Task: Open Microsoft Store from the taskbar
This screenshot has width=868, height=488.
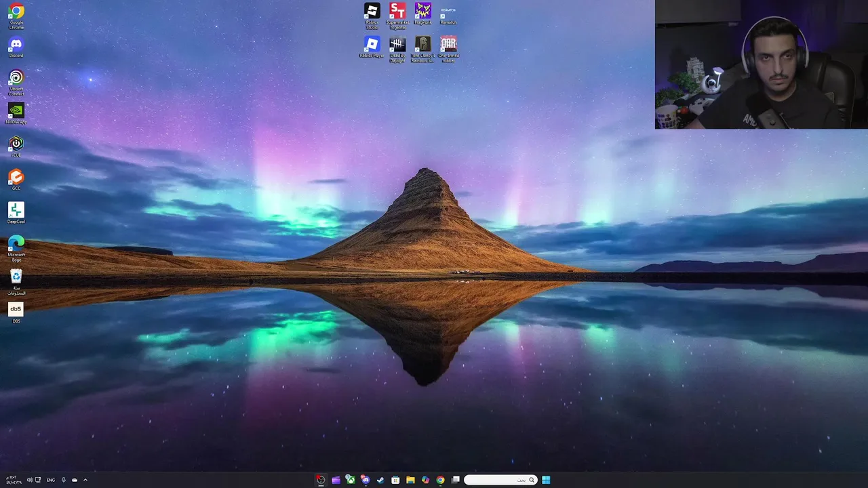Action: click(x=395, y=480)
